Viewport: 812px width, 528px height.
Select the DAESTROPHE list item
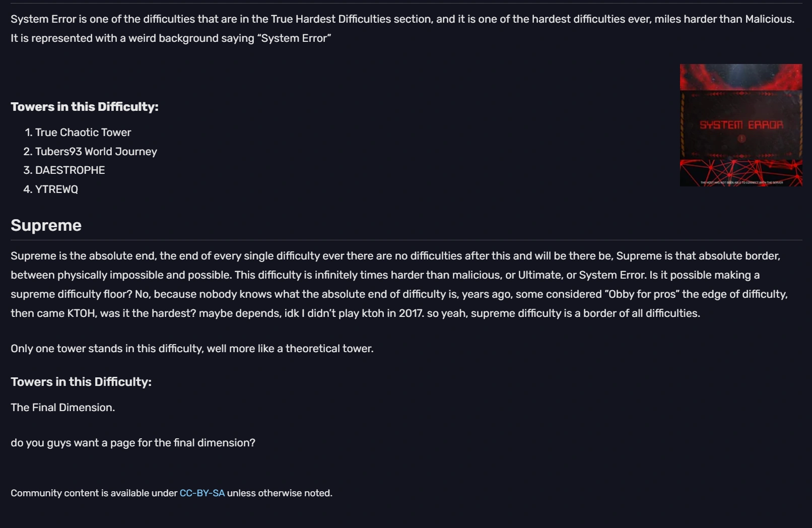click(70, 170)
